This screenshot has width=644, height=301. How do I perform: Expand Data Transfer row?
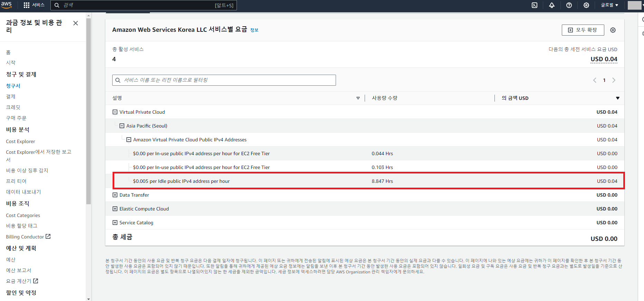coord(115,195)
